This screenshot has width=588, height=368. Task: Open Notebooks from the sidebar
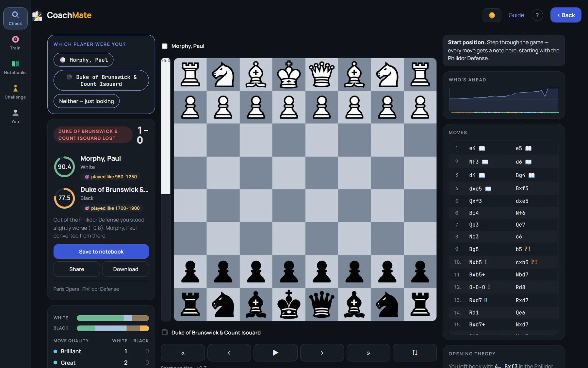click(15, 67)
